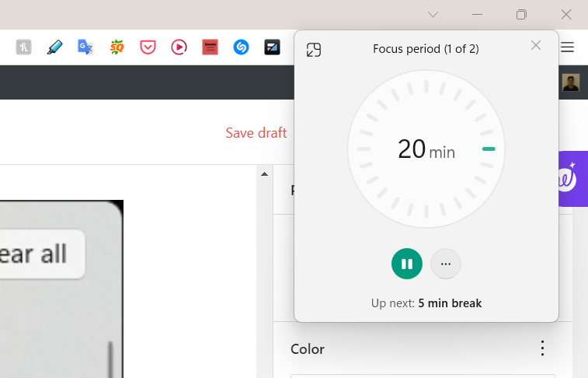The image size is (588, 378).
Task: Restore down the browser window
Action: click(522, 15)
